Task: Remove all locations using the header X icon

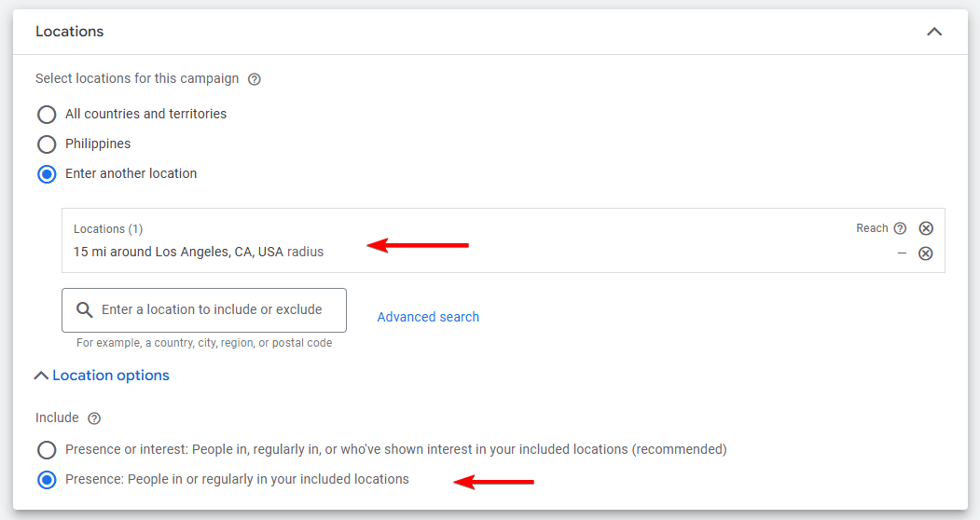Action: [x=925, y=228]
